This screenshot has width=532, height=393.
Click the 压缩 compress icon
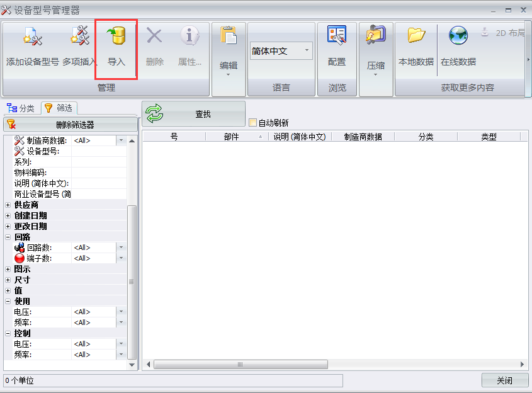click(376, 35)
